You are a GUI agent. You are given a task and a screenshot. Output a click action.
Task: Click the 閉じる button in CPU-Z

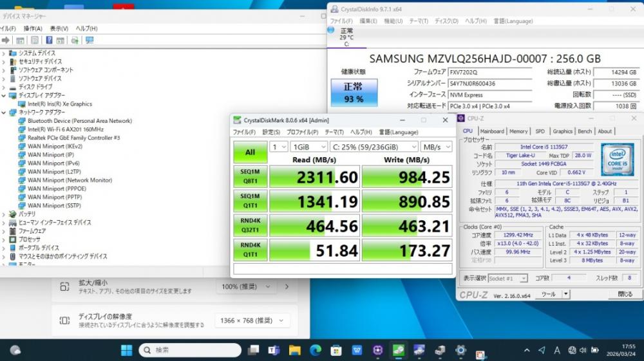pos(625,294)
